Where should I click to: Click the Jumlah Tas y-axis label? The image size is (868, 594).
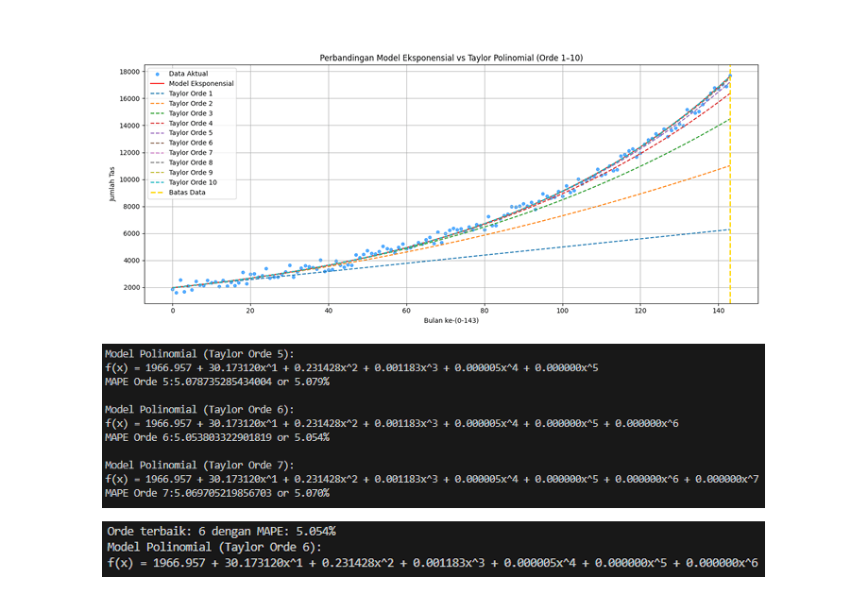click(x=112, y=184)
